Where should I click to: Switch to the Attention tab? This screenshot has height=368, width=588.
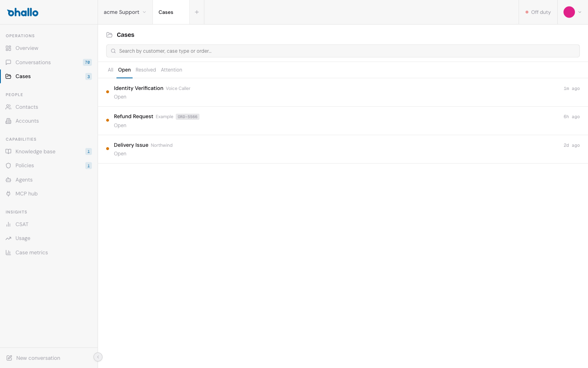(x=171, y=70)
